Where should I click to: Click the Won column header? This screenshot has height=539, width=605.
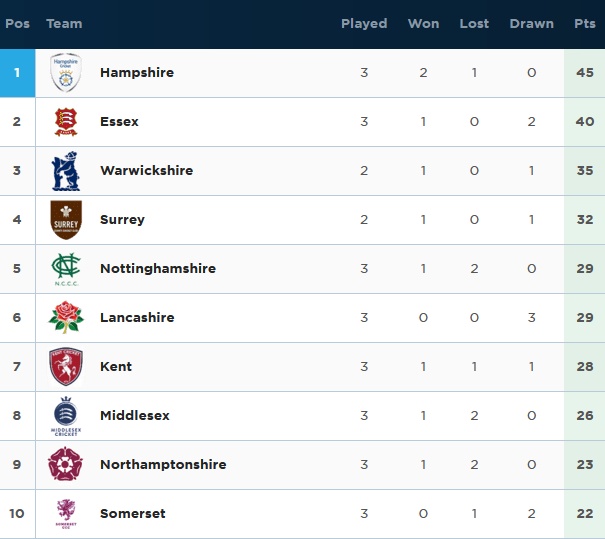(x=423, y=24)
